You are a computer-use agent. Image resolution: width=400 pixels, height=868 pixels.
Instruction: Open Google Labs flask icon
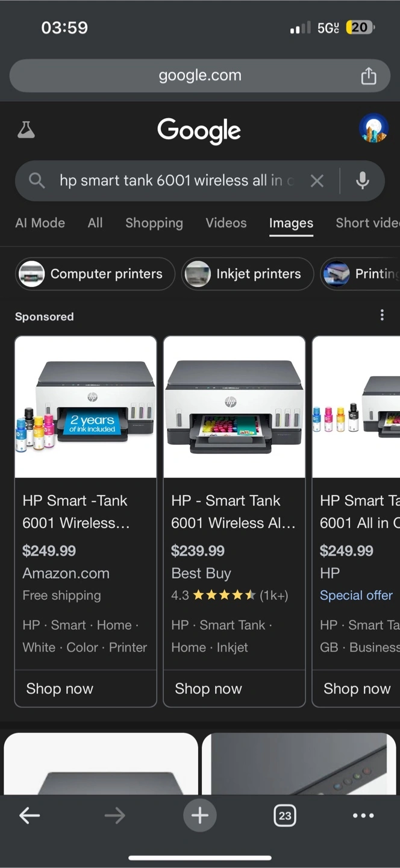pyautogui.click(x=26, y=130)
